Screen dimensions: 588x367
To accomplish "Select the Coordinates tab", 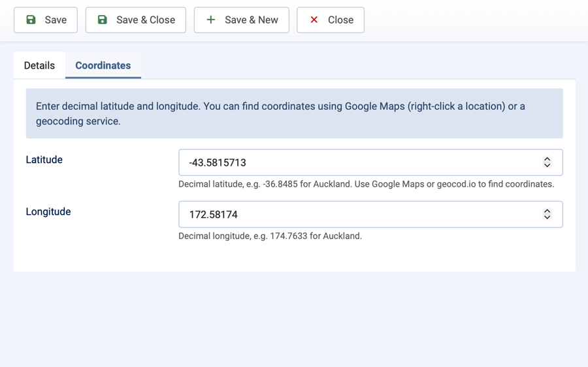I will 103,65.
